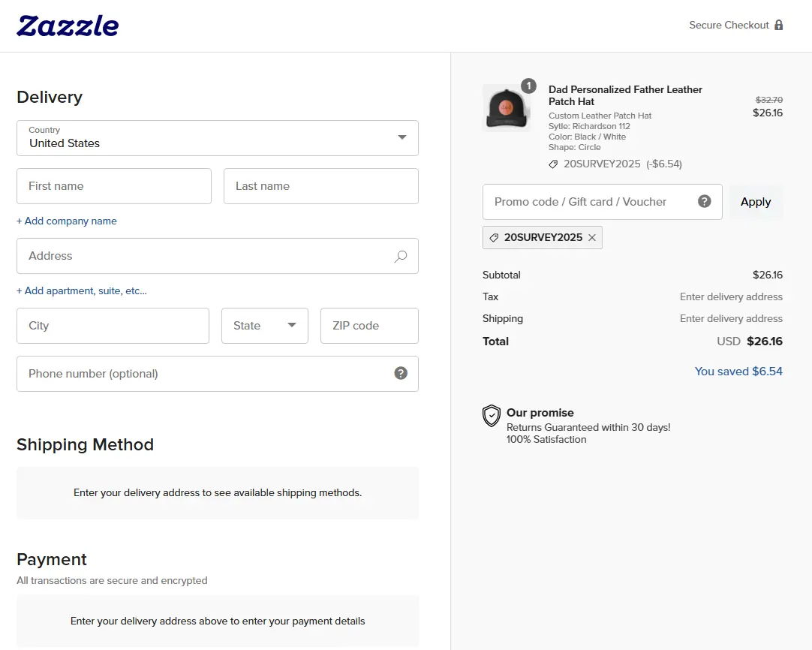Click the Our promise shield icon
812x650 pixels.
tap(492, 416)
